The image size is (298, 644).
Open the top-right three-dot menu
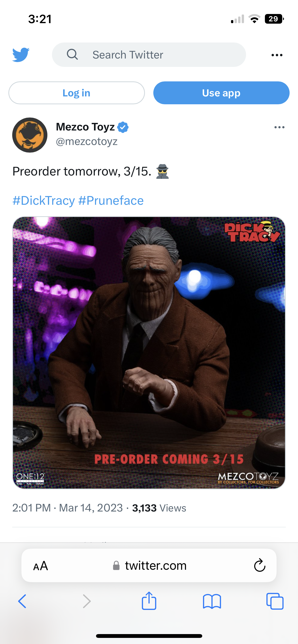coord(277,55)
